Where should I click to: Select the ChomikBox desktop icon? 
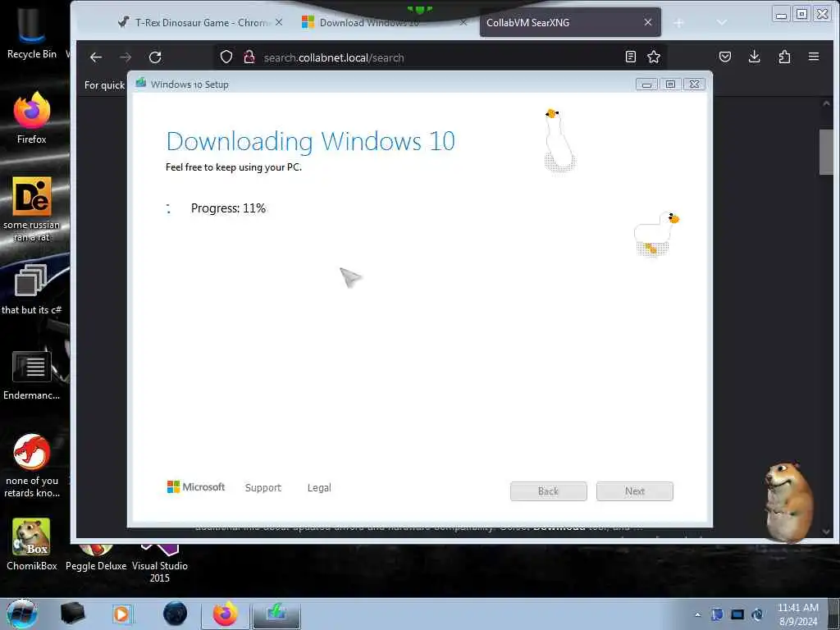[x=32, y=545]
